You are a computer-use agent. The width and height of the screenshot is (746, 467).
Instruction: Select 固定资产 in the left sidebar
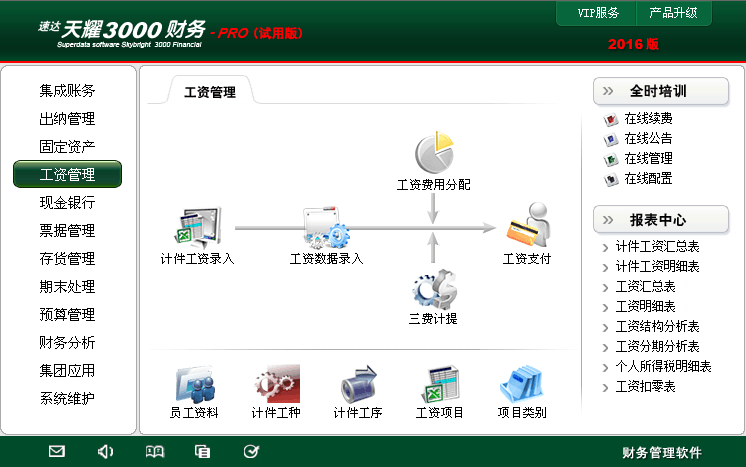click(x=67, y=146)
